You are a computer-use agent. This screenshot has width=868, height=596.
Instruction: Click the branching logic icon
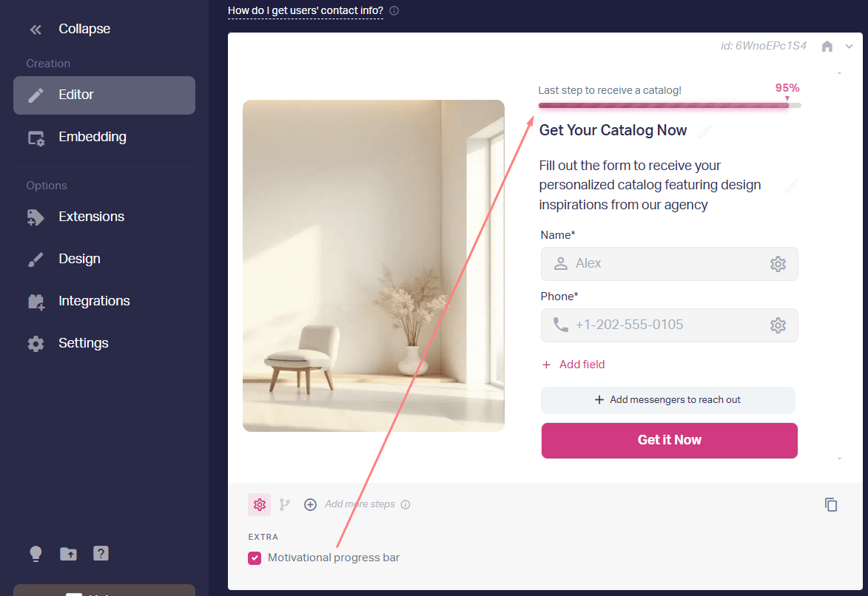[x=285, y=505]
